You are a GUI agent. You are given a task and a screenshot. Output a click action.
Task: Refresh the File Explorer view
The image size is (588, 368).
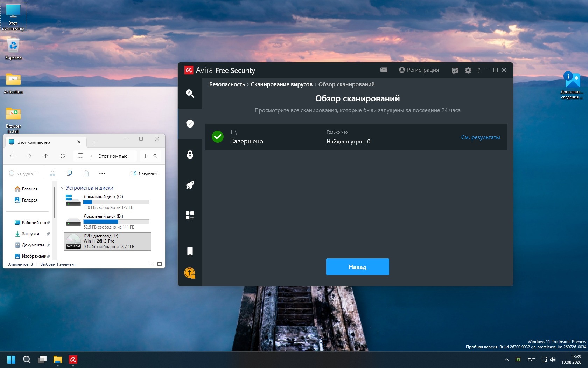63,156
